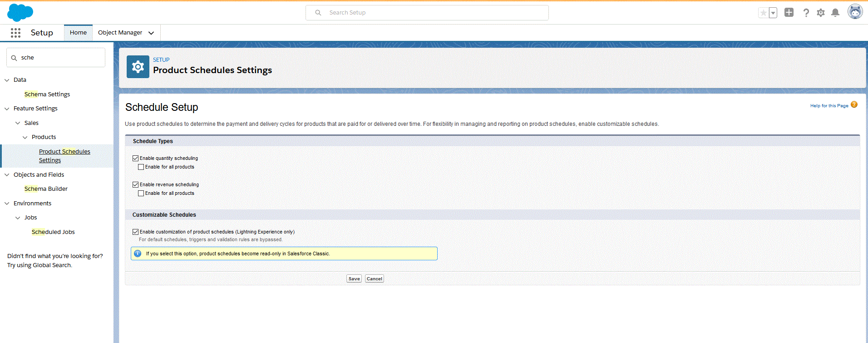Collapse the Feature Settings tree section
The height and width of the screenshot is (343, 868).
7,109
